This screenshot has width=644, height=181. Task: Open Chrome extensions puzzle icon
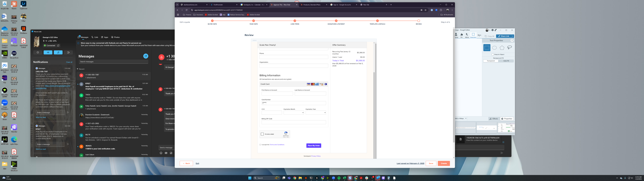441,10
